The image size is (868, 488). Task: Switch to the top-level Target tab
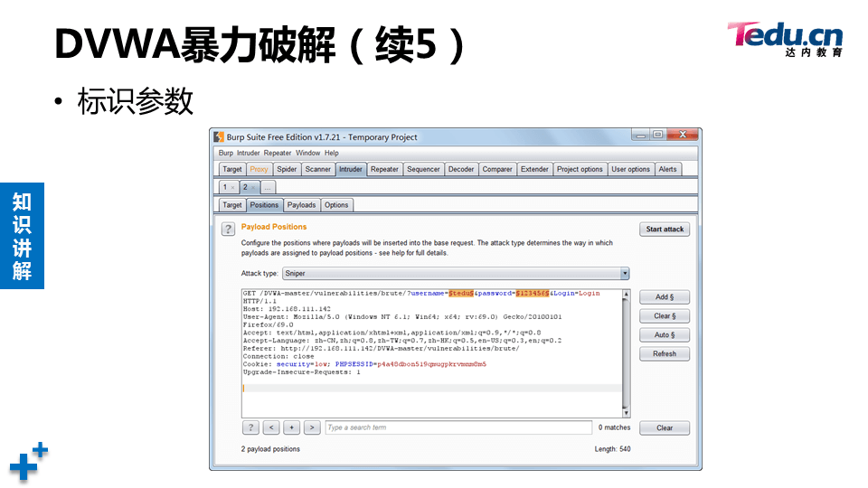pyautogui.click(x=232, y=169)
